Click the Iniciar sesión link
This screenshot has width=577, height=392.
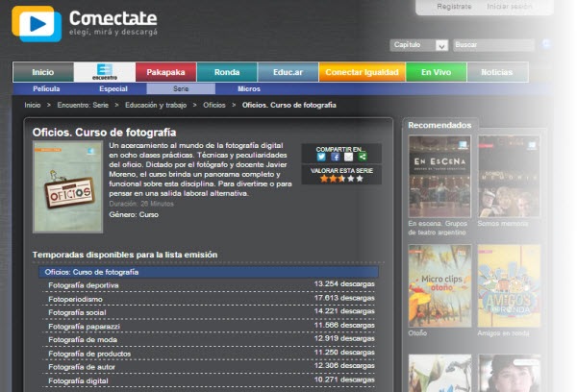click(510, 7)
